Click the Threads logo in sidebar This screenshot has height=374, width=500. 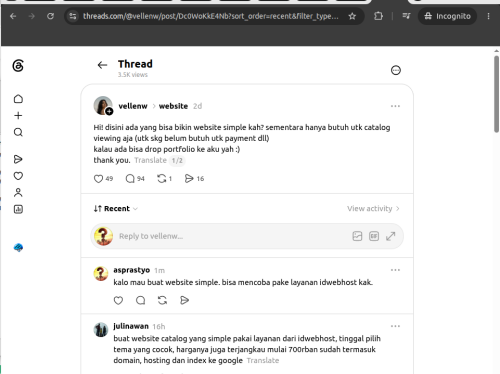coord(18,66)
